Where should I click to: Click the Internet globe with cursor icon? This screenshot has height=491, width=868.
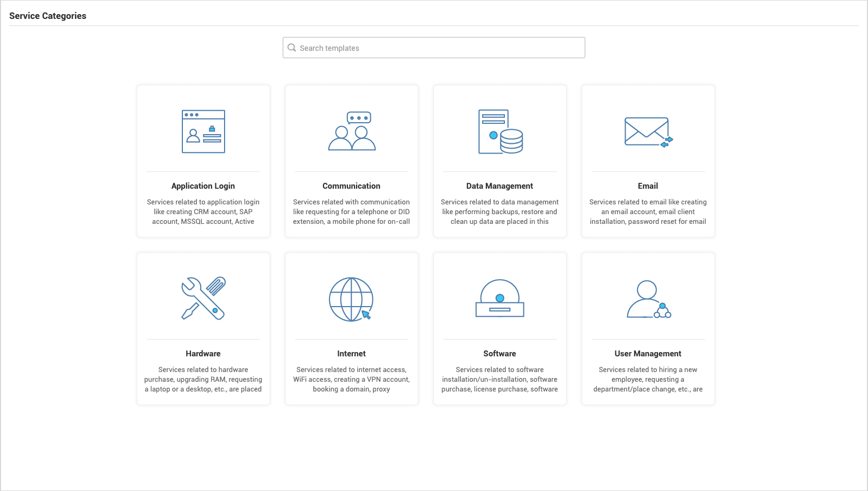point(351,299)
